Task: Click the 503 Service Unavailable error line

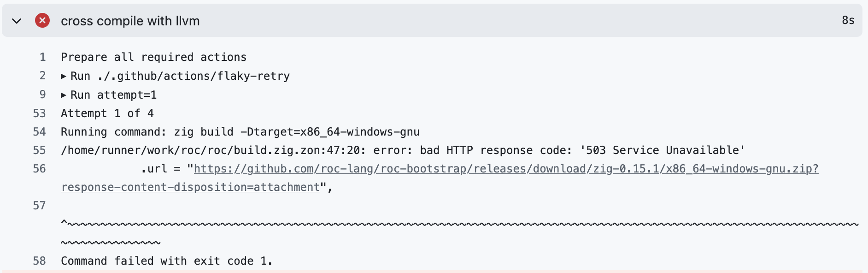Action: pos(402,150)
